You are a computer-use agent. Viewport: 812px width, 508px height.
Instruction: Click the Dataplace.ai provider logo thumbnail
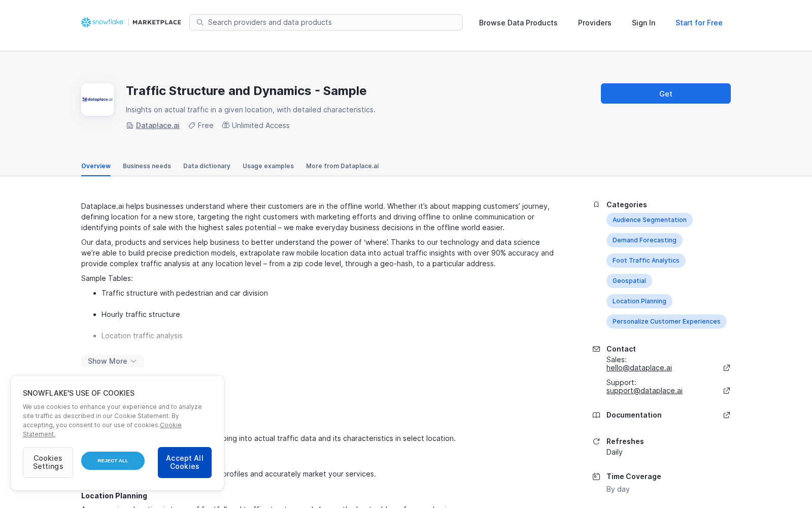click(97, 100)
